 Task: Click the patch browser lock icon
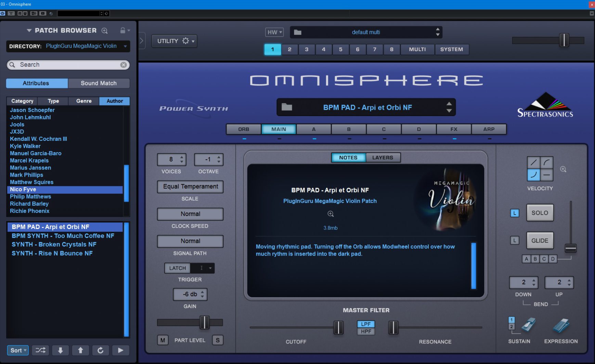pyautogui.click(x=122, y=30)
